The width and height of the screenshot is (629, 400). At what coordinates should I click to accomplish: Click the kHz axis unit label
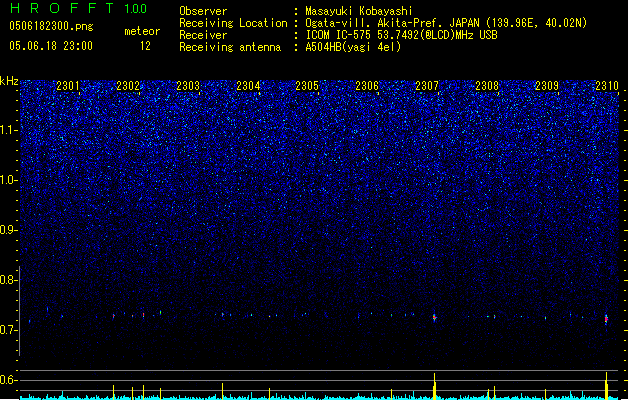9,81
